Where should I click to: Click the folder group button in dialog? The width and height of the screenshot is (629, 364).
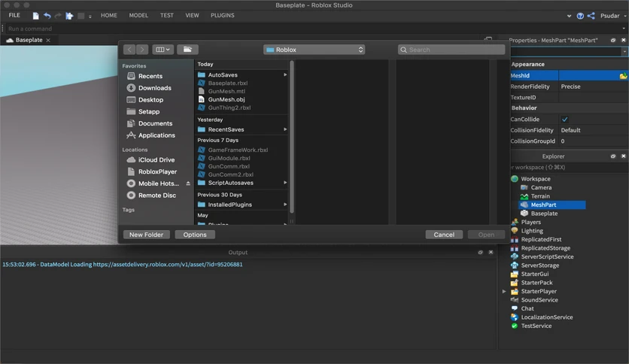[187, 50]
